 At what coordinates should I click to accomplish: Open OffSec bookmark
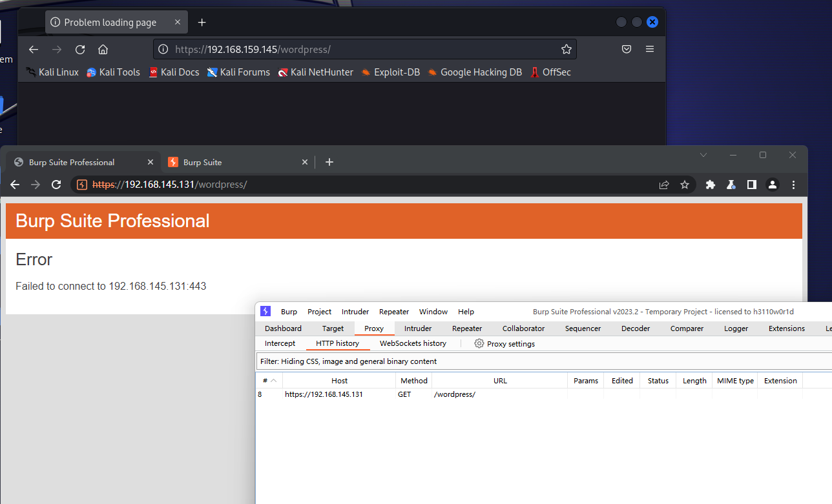pos(551,72)
